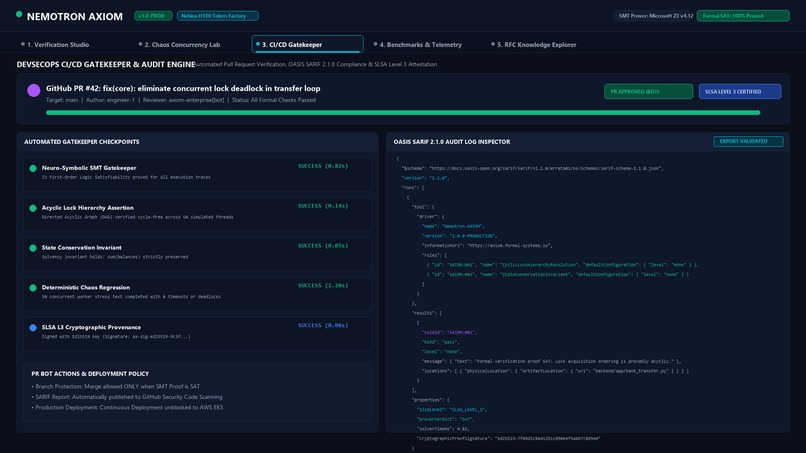Click State Conservation Invariant title

82,247
